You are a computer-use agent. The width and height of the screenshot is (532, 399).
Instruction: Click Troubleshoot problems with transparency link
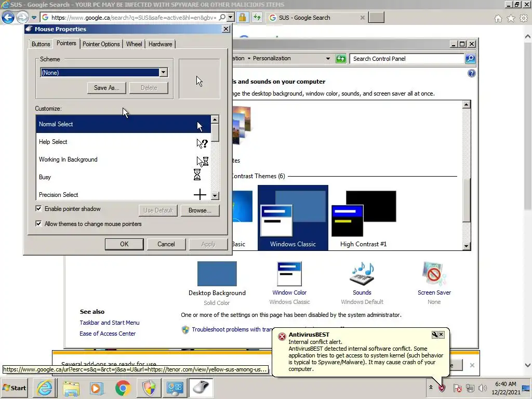(x=232, y=329)
